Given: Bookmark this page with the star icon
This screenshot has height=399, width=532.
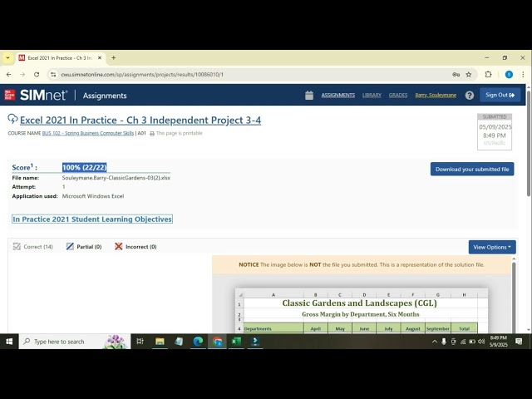Looking at the screenshot, I should [x=469, y=74].
